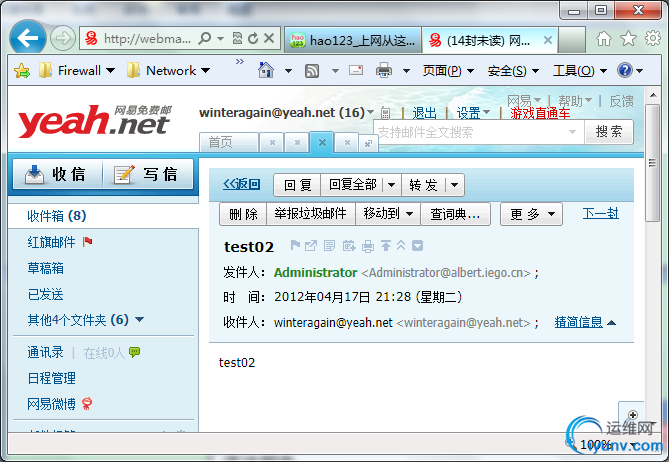The width and height of the screenshot is (669, 462).
Task: Open the 移动到 dropdown
Action: click(x=388, y=213)
